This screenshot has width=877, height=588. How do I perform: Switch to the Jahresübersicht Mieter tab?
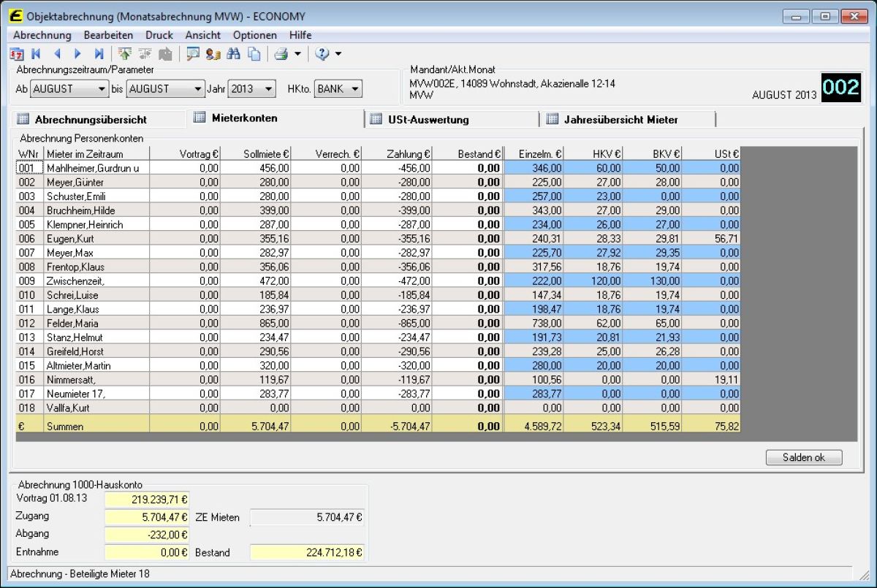click(x=620, y=119)
